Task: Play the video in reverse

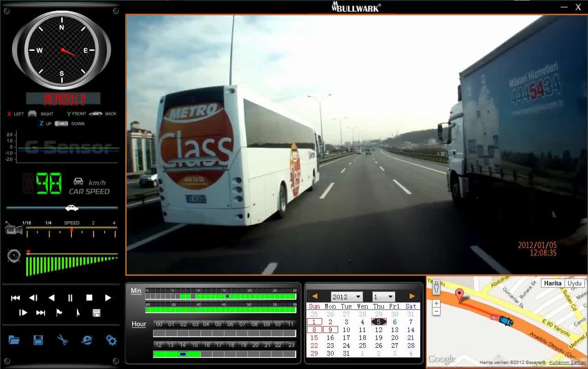Action: pyautogui.click(x=52, y=298)
